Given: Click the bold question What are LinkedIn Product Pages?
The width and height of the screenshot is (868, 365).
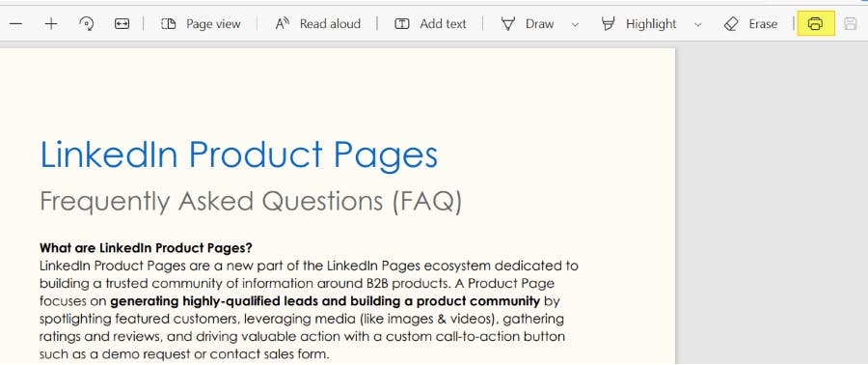Looking at the screenshot, I should point(147,247).
